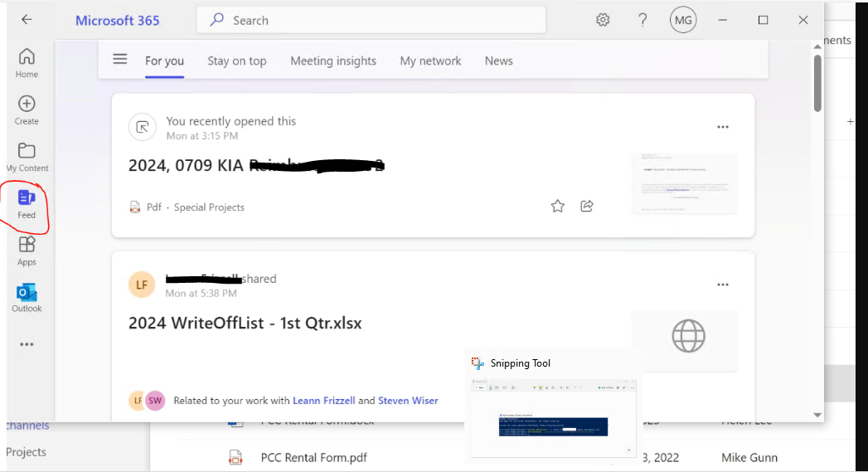
Task: Click the Mon at 5:38 PM timestamp
Action: [201, 293]
